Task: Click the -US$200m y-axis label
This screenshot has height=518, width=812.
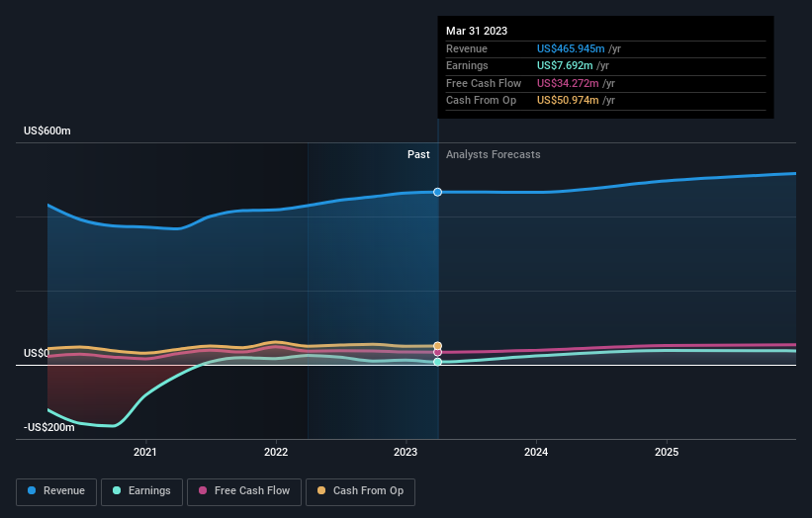Action: [x=49, y=427]
